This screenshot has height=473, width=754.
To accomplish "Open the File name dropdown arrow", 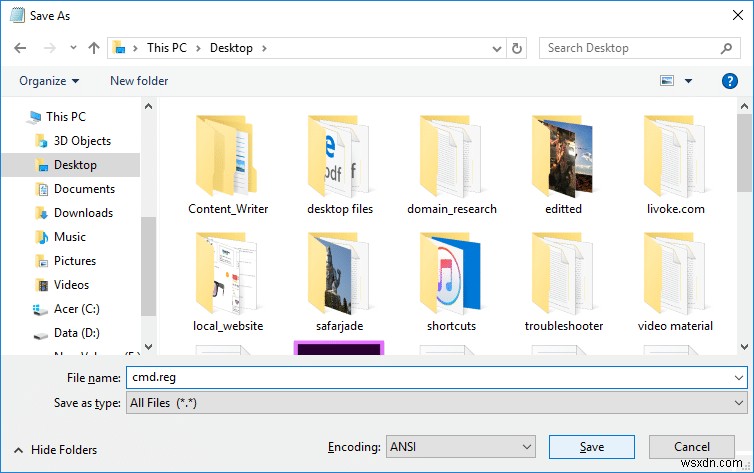I will tap(739, 378).
